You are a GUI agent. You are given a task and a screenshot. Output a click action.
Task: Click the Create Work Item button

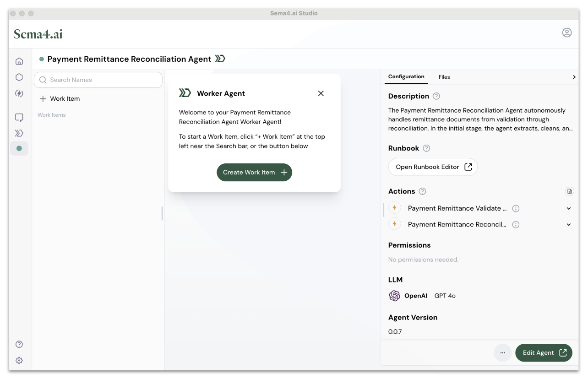(254, 172)
